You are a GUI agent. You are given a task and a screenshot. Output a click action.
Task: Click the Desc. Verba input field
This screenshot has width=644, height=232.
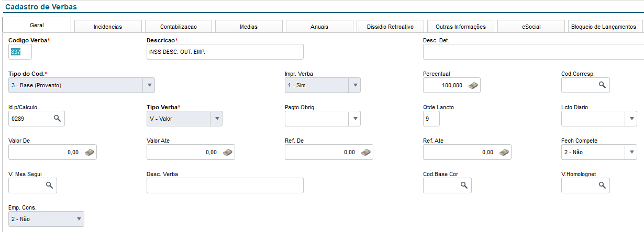coord(225,185)
